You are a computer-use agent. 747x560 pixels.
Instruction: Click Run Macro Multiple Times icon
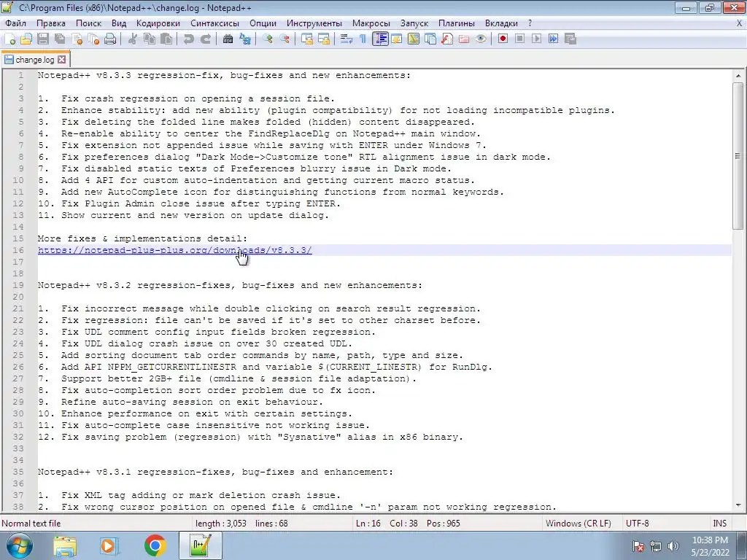click(553, 39)
